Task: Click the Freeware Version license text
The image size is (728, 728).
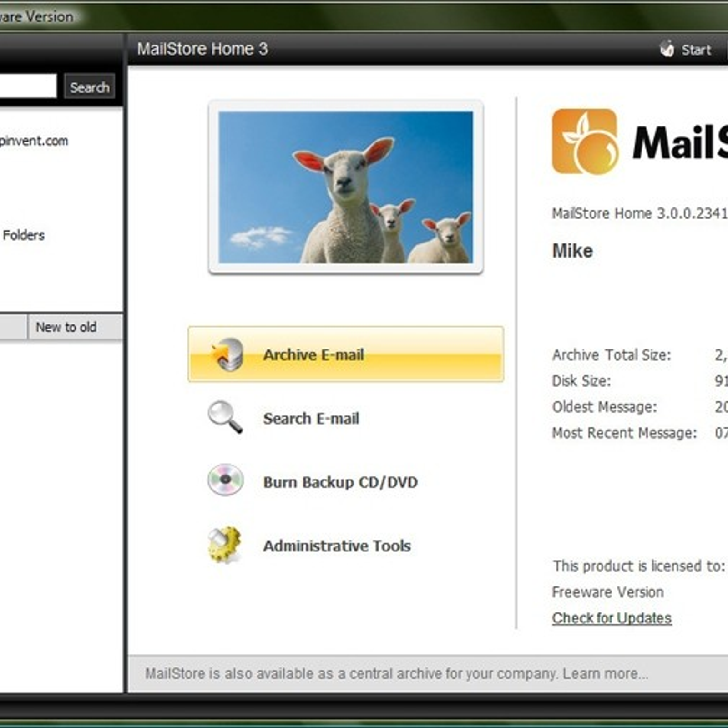Action: [x=608, y=592]
